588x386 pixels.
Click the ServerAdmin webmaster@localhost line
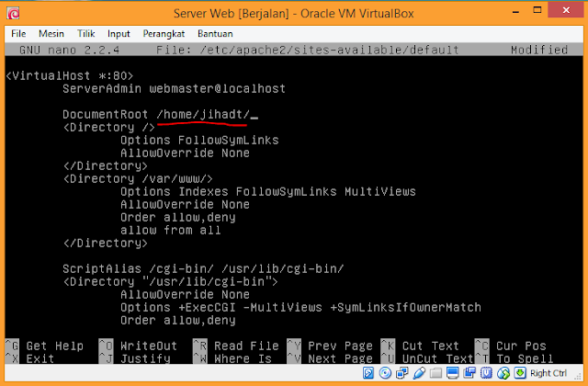point(174,88)
